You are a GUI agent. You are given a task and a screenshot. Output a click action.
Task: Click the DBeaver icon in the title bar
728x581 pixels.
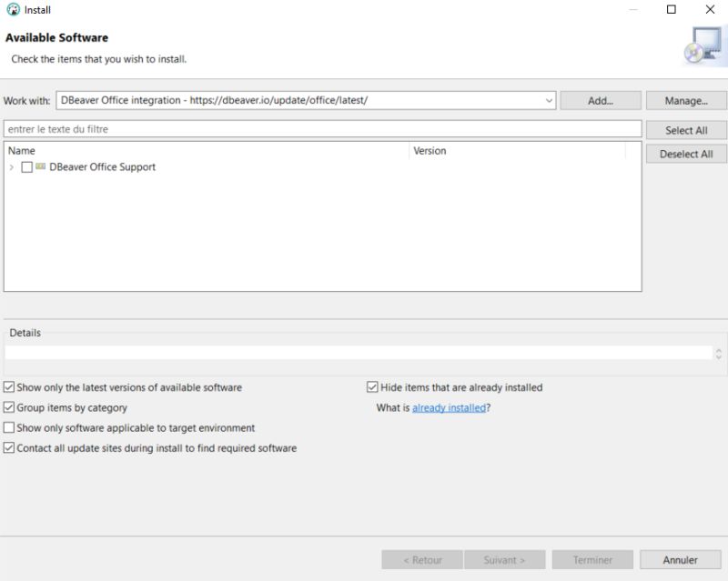pos(13,9)
